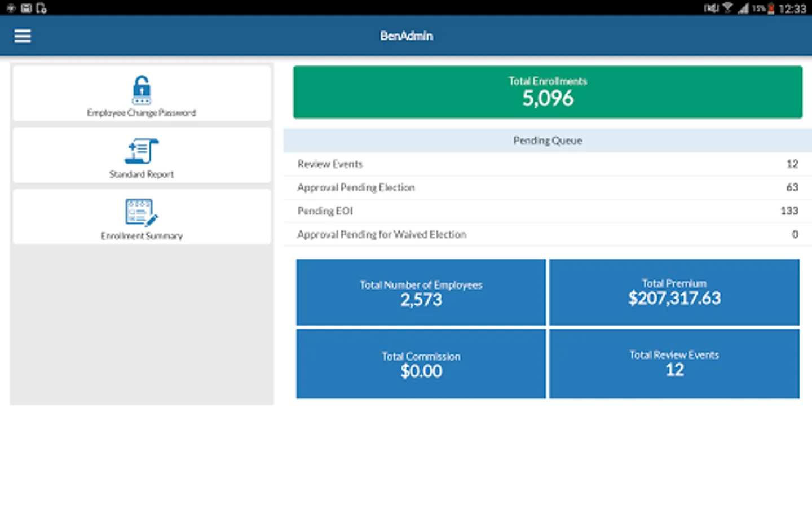Viewport: 812px width, 508px height.
Task: Open the hamburger navigation menu
Action: click(23, 36)
